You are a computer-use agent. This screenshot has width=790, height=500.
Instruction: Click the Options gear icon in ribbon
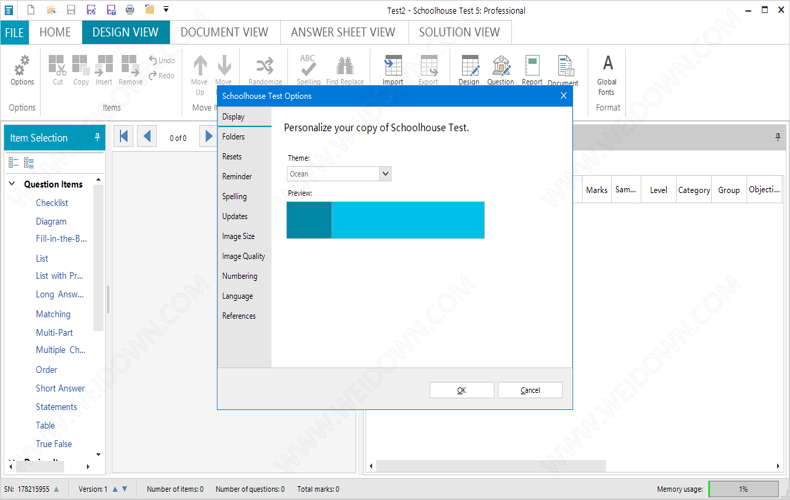[22, 68]
